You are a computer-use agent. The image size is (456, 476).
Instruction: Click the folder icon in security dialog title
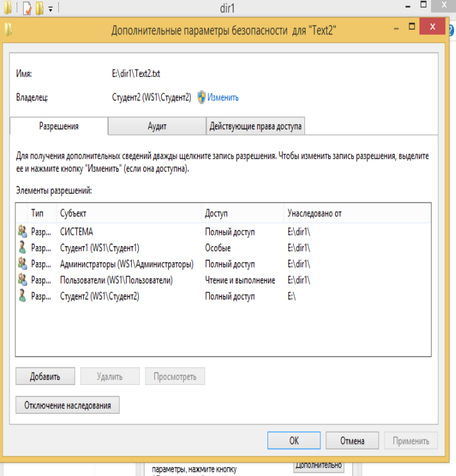click(8, 29)
